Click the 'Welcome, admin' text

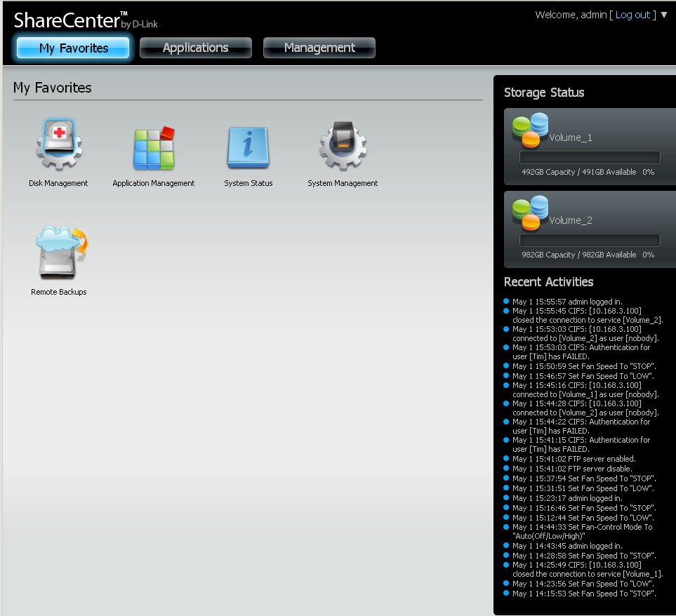[x=571, y=15]
